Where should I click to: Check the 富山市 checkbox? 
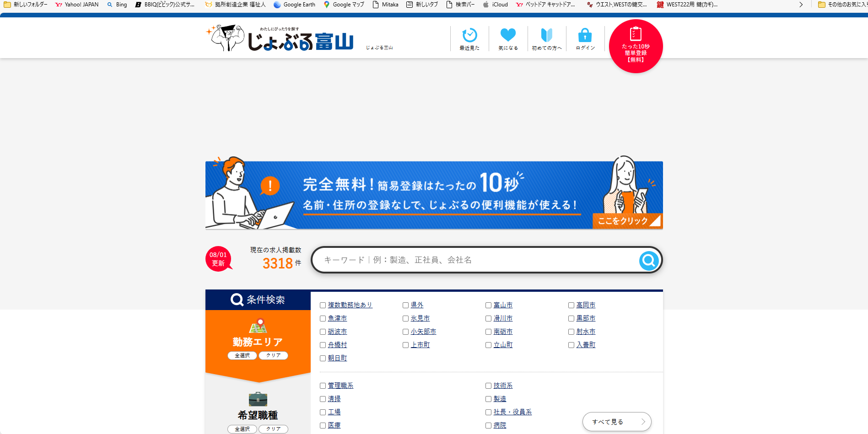488,305
